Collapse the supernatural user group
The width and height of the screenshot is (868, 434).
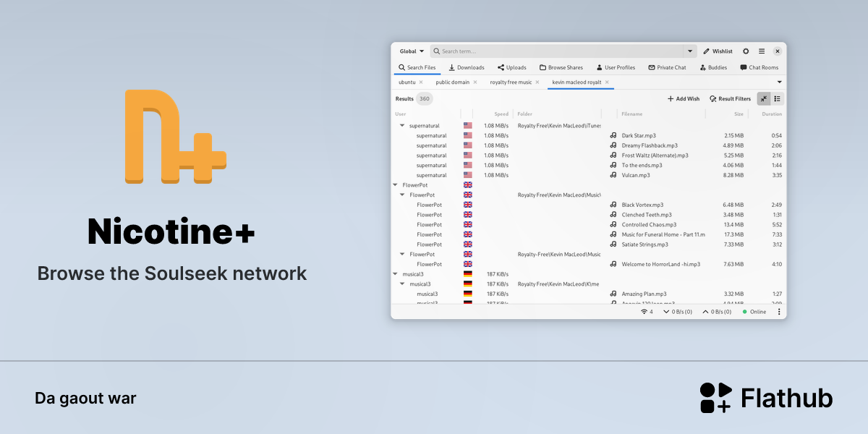click(x=402, y=126)
